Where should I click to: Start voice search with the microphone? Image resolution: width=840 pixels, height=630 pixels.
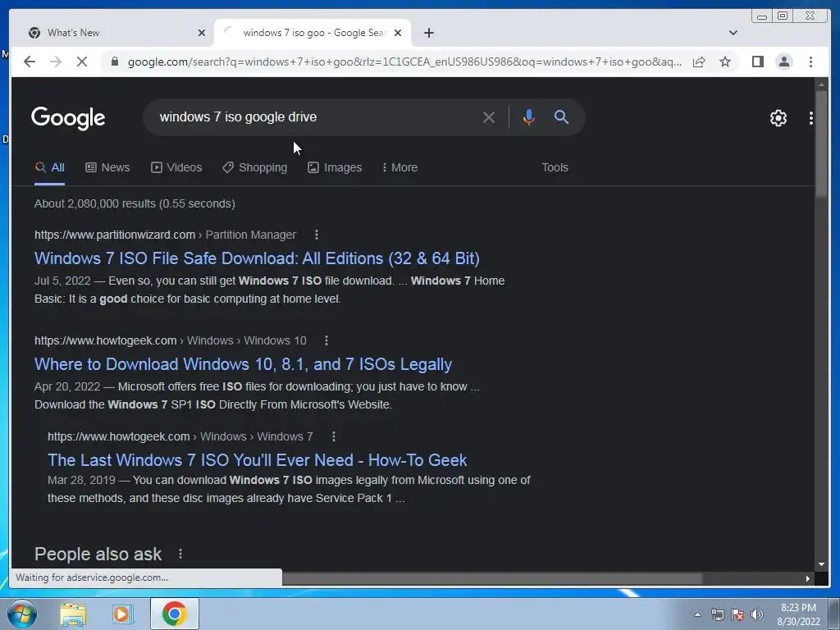click(x=528, y=117)
